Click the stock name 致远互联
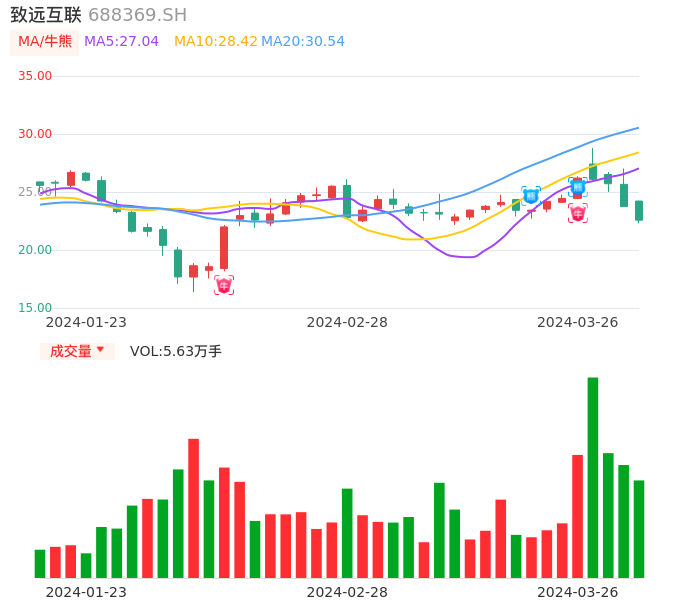 (x=46, y=15)
